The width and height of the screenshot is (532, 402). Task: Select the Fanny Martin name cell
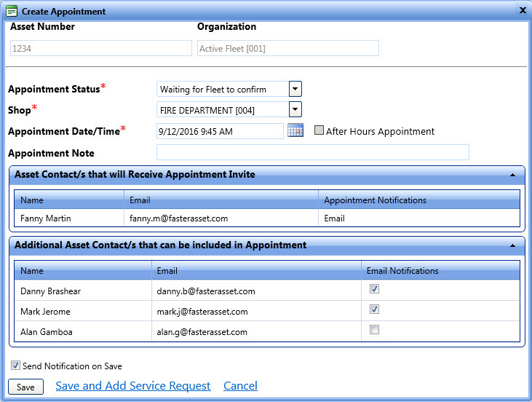point(69,218)
